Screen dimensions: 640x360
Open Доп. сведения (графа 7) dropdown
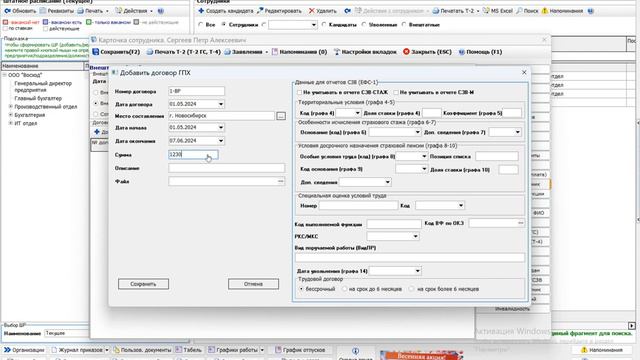[517, 132]
